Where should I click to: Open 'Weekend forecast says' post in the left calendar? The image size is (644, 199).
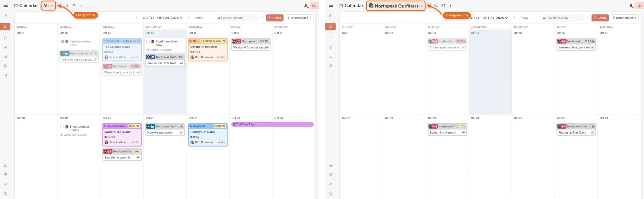(251, 44)
